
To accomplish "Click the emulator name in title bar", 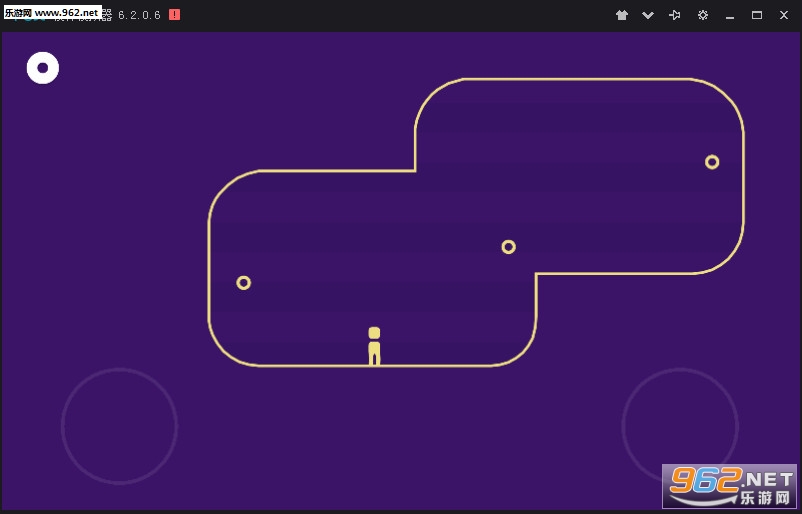I will tap(83, 15).
